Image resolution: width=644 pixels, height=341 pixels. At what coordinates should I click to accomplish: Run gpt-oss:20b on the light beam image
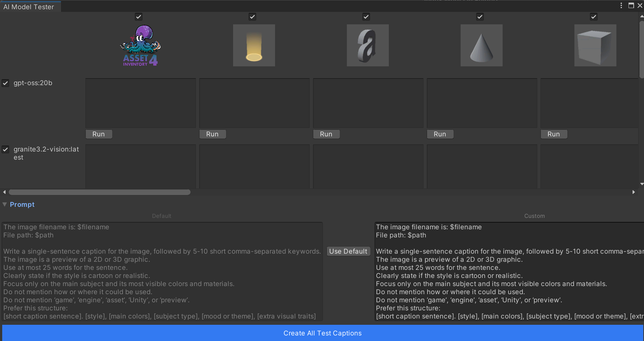[x=212, y=134]
